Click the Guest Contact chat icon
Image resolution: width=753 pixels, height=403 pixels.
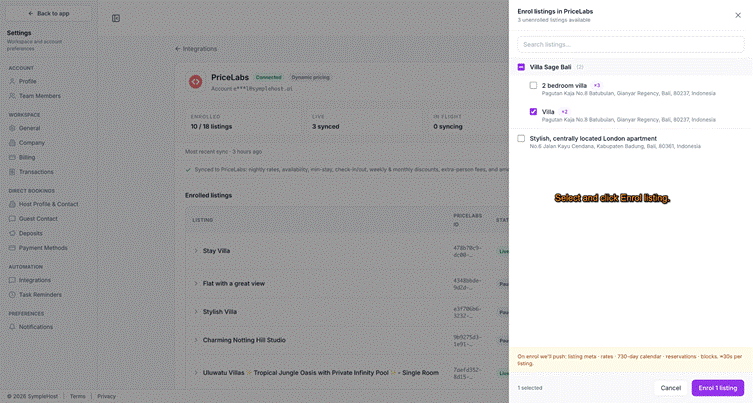pyautogui.click(x=12, y=219)
